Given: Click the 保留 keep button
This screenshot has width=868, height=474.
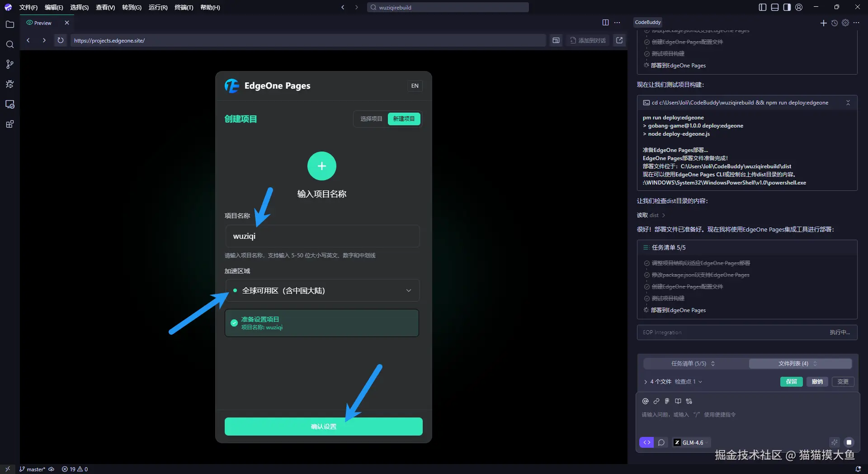Looking at the screenshot, I should coord(792,382).
